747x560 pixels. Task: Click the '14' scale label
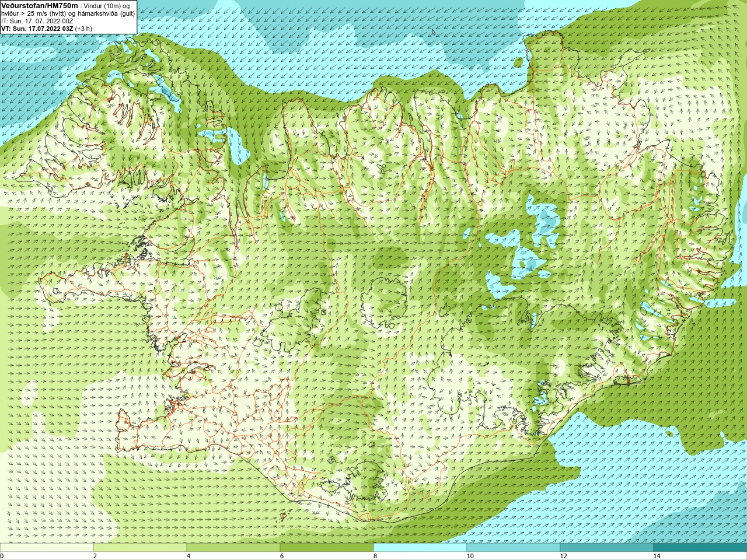[x=657, y=556]
